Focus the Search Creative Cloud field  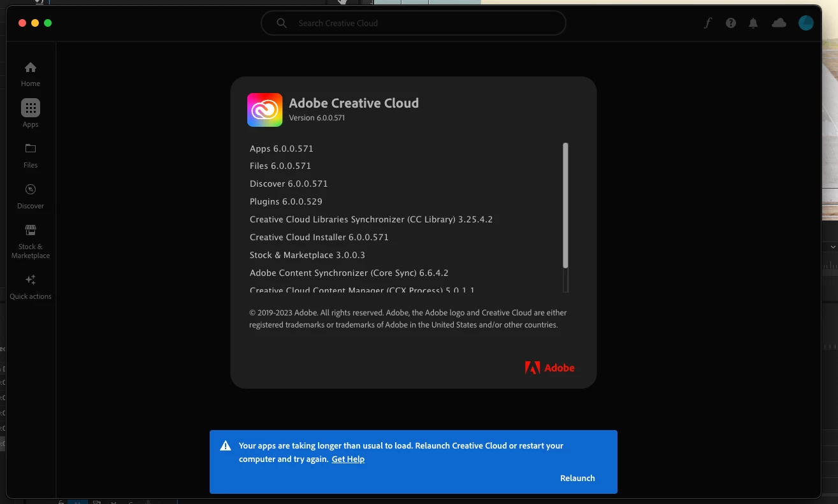pos(414,23)
